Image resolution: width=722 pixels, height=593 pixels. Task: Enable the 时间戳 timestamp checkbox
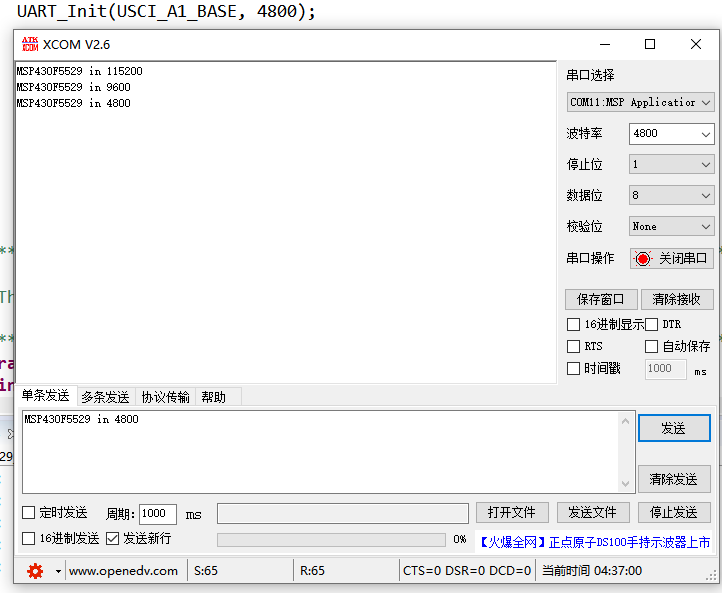pyautogui.click(x=573, y=368)
